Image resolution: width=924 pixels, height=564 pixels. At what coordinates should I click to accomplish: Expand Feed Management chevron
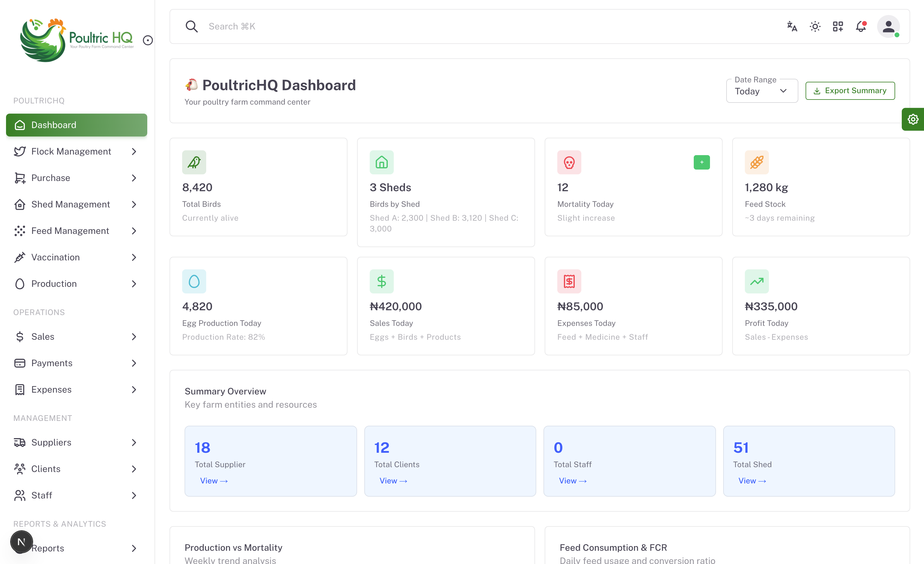click(134, 231)
